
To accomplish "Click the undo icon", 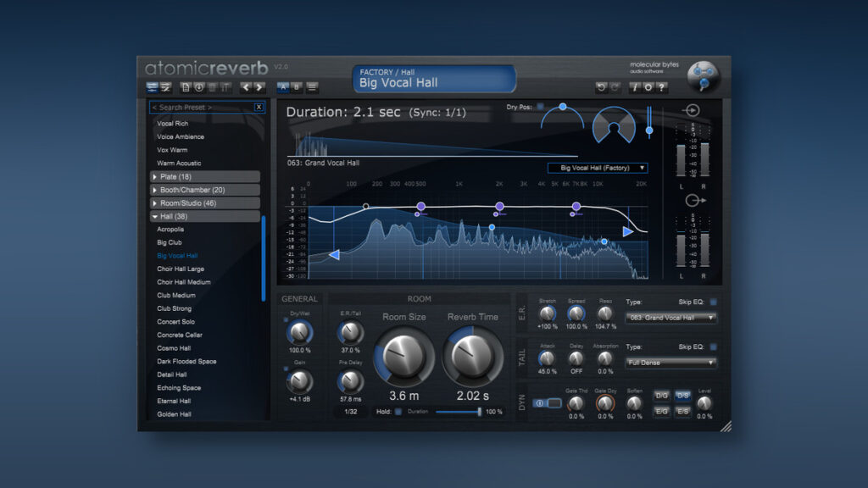I will click(601, 86).
